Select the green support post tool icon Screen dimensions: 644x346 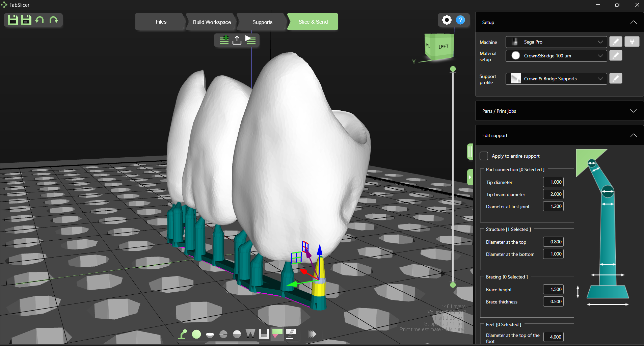tap(183, 334)
